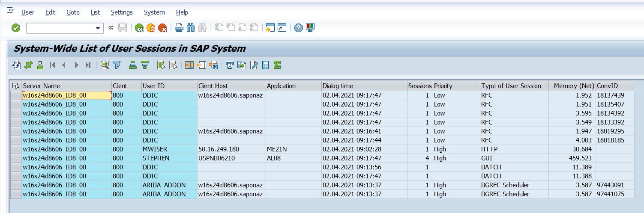Viewport: 644px width, 213px height.
Task: Click the Print icon in toolbar
Action: point(179,28)
